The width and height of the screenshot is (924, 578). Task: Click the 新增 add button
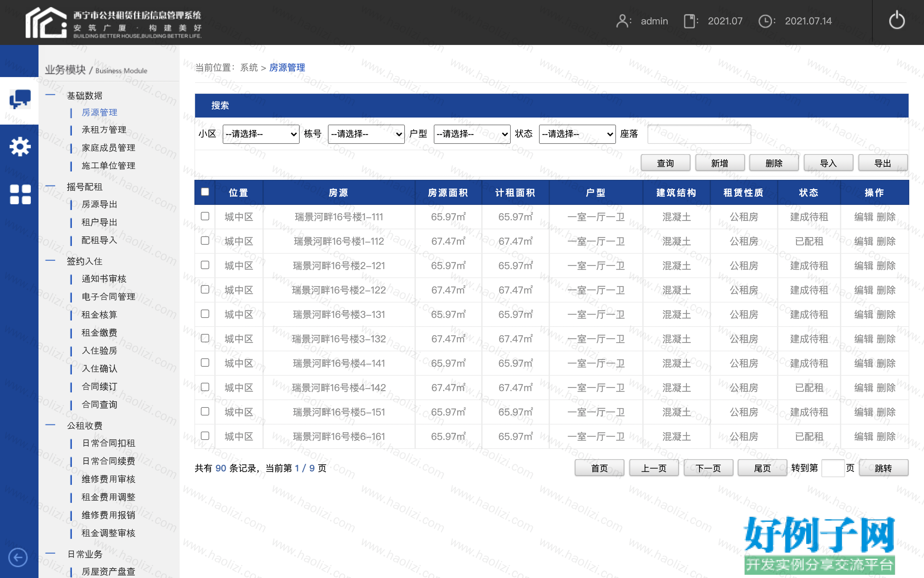(720, 163)
